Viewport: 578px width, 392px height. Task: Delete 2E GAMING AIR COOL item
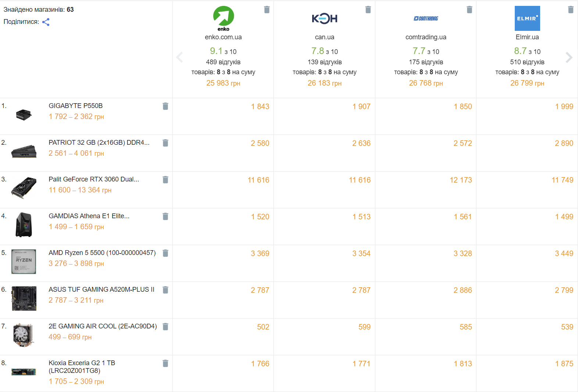pos(165,327)
